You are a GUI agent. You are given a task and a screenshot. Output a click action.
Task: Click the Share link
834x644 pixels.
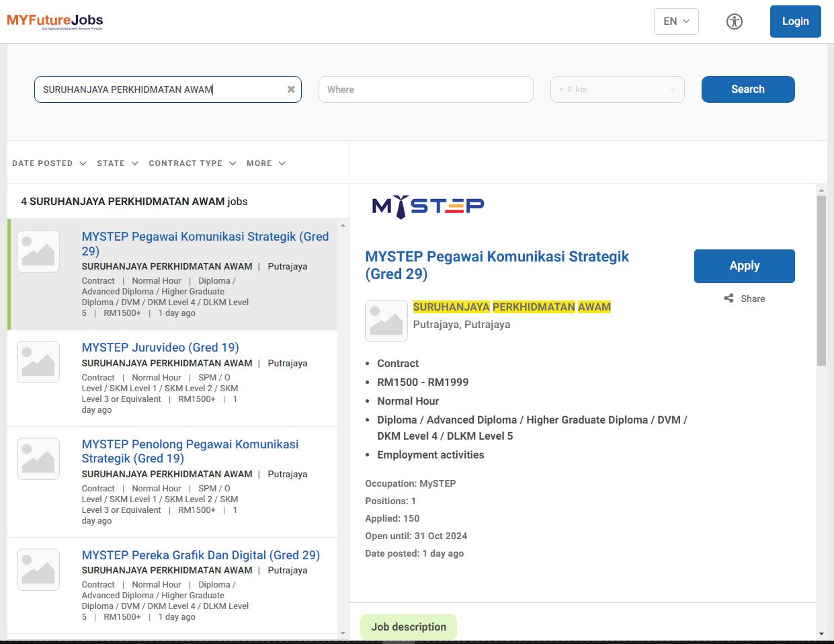(753, 298)
